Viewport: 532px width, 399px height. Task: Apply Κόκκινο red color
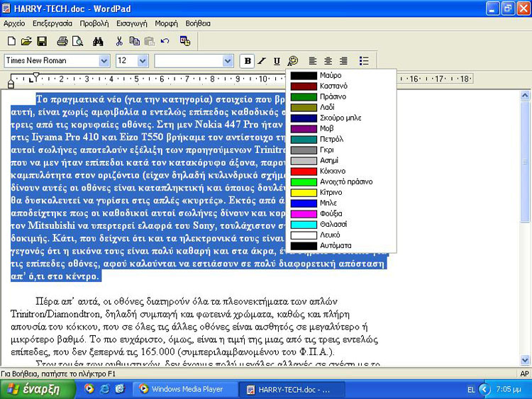pos(341,171)
